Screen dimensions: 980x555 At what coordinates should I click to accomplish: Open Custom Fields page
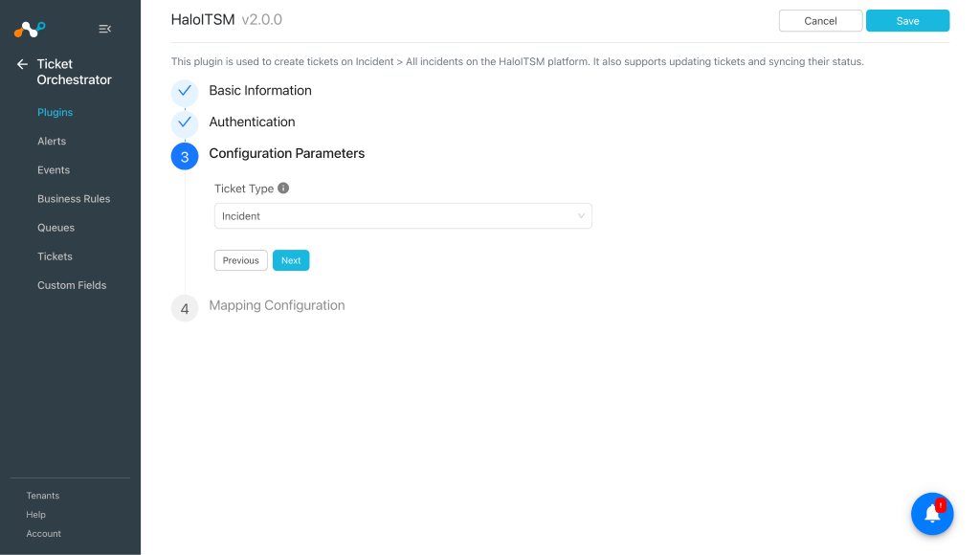point(72,285)
